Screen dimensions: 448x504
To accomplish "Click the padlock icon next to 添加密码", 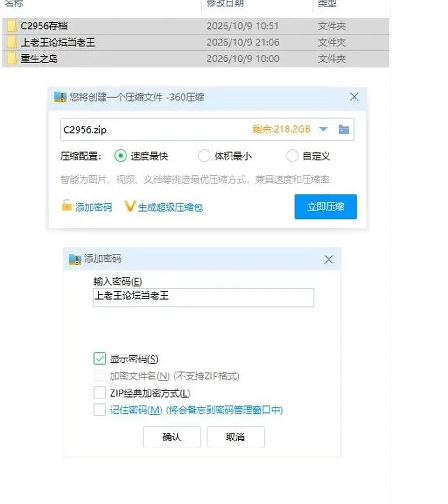I will tap(66, 206).
